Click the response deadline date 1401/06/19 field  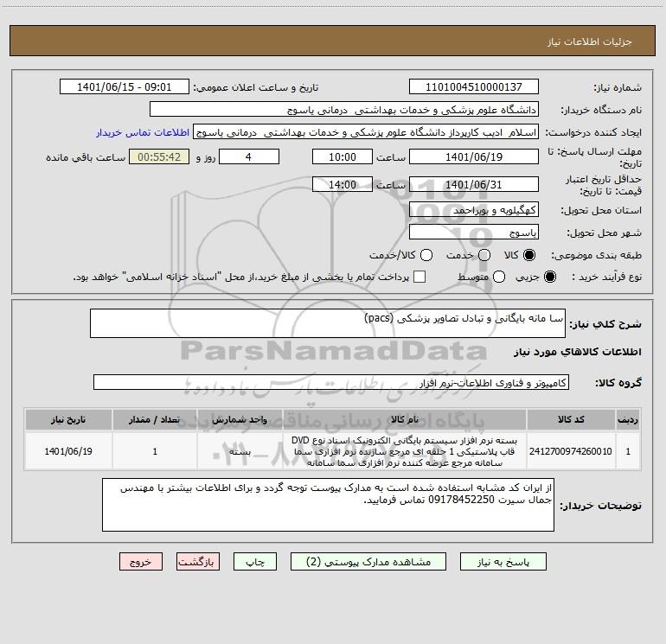point(474,156)
